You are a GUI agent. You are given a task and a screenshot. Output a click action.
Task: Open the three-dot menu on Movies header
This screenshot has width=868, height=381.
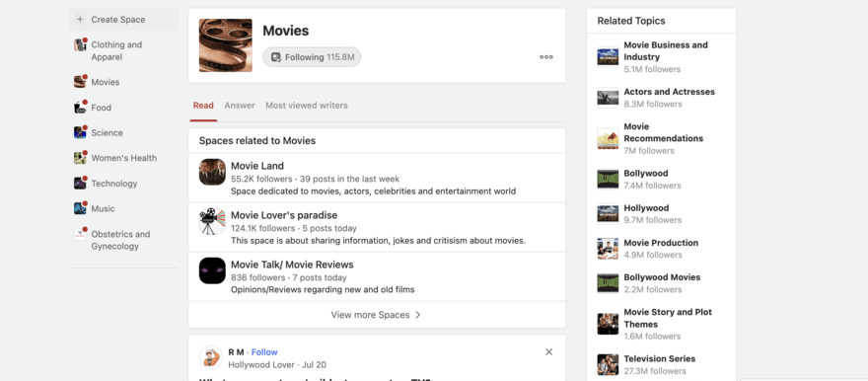click(x=546, y=56)
